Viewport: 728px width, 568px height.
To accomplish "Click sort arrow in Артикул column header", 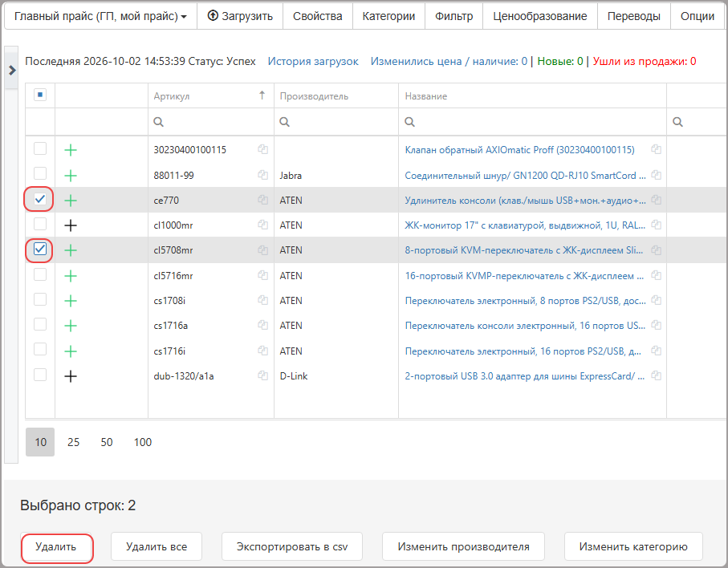I will (262, 95).
